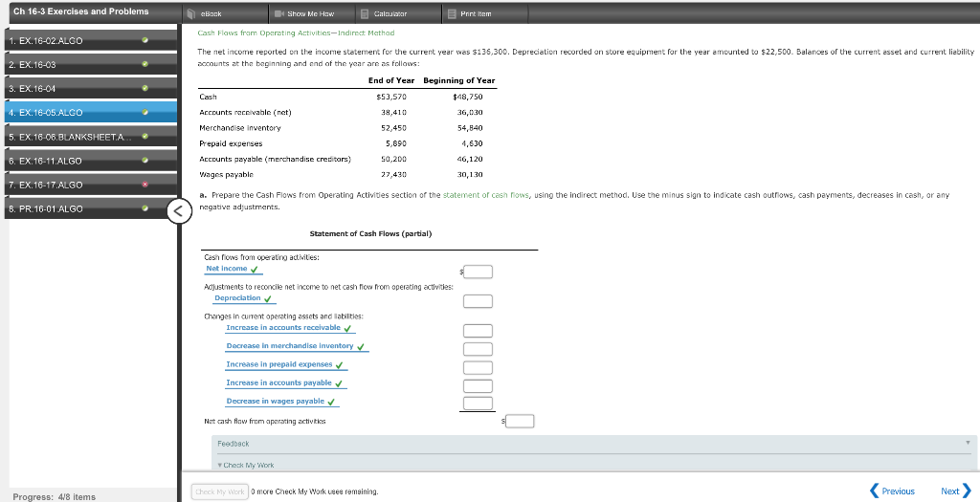Click the accounts receivable amount field
Screen dimensions: 980x502
point(479,331)
